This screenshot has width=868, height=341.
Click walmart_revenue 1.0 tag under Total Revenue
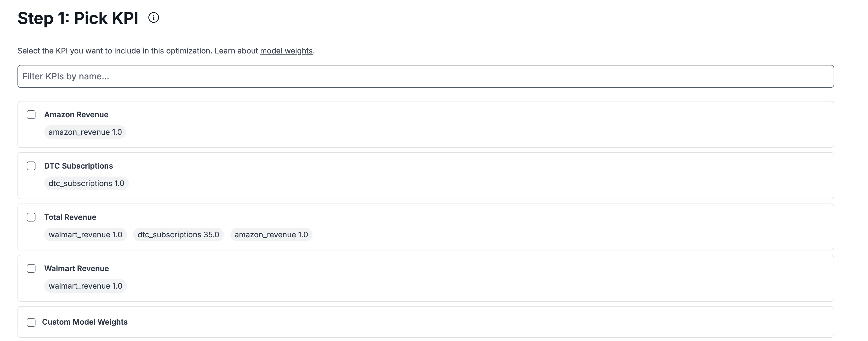click(85, 235)
